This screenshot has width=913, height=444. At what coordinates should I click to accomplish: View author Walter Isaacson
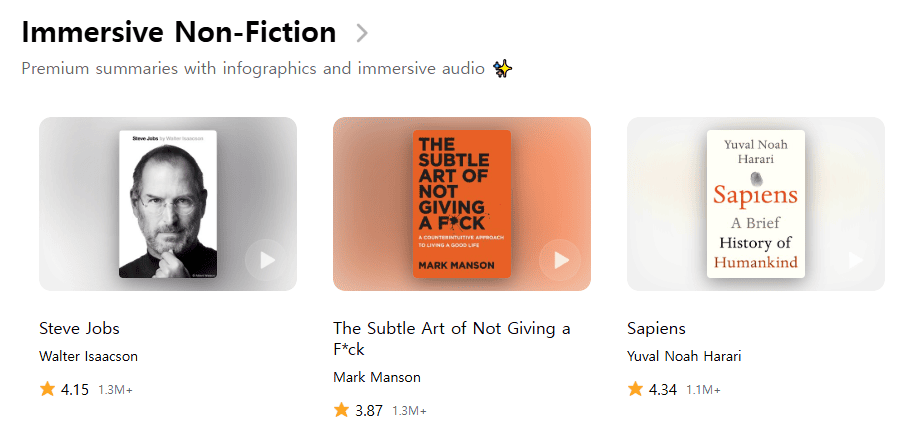[88, 356]
